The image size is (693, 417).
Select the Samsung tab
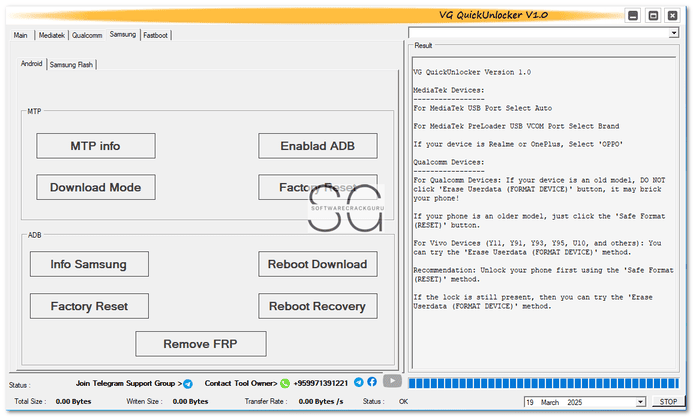(123, 34)
